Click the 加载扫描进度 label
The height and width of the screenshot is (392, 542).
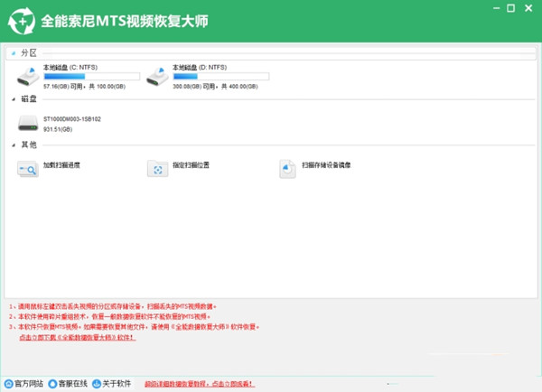pyautogui.click(x=61, y=165)
